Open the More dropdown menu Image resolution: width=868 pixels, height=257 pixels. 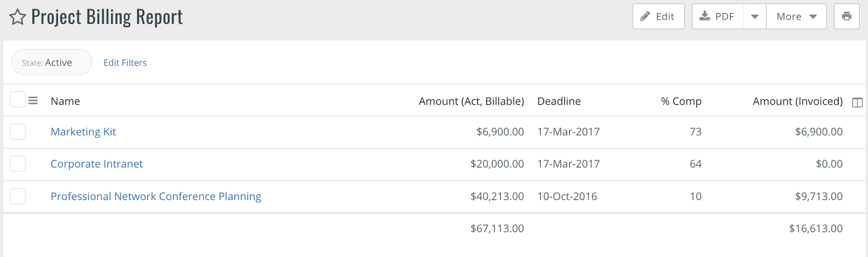(796, 16)
